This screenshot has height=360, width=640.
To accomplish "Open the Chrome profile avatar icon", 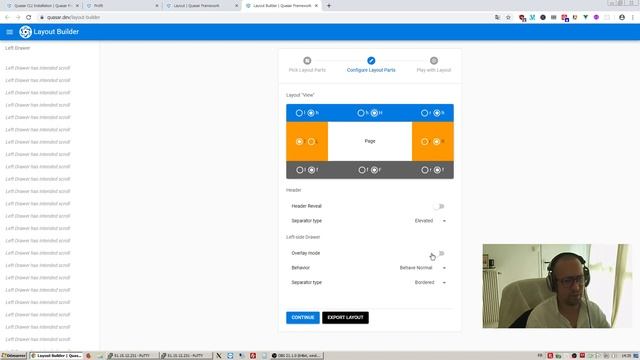I will pos(622,18).
